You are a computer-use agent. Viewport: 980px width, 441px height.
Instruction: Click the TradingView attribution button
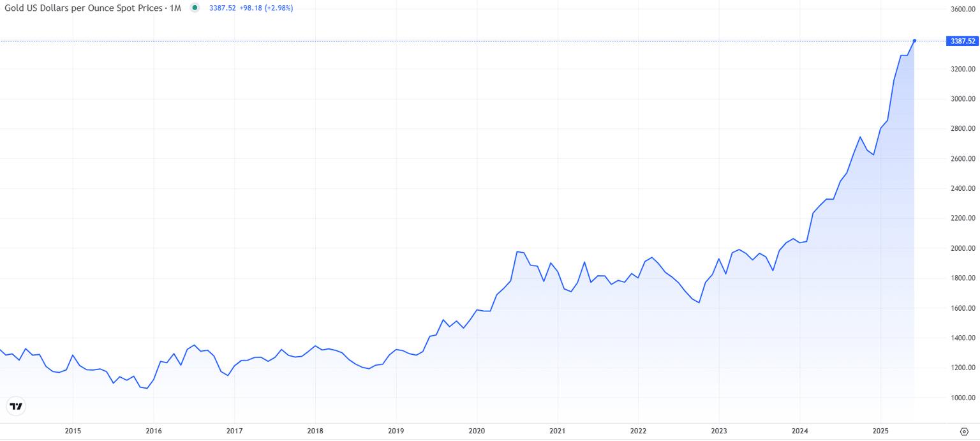pyautogui.click(x=16, y=406)
